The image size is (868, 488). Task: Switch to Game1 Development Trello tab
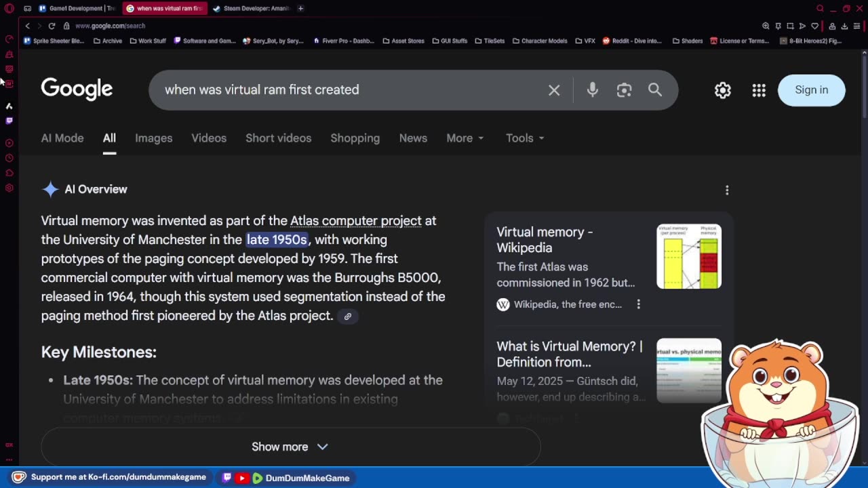coord(77,8)
